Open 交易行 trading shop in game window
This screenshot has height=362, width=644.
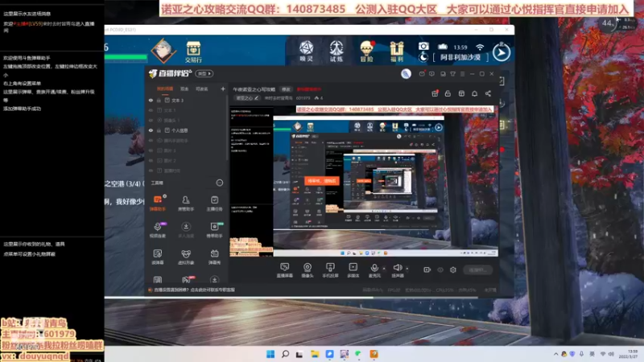(193, 51)
